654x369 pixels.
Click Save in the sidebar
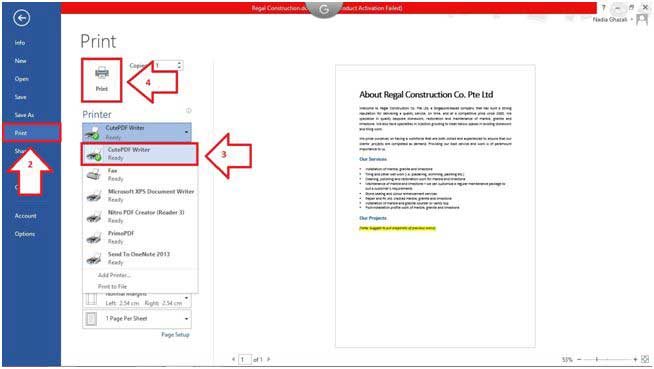coord(20,97)
